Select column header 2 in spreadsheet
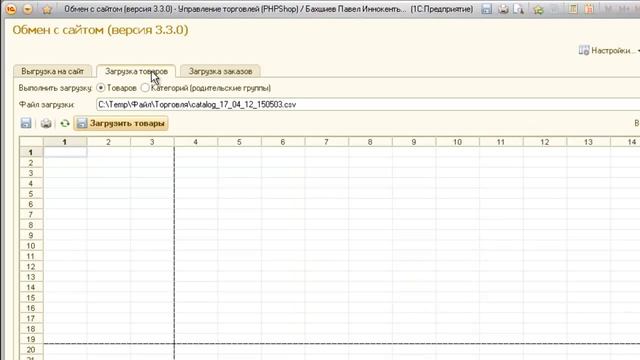Viewport: 640px width, 360px height. pyautogui.click(x=109, y=142)
